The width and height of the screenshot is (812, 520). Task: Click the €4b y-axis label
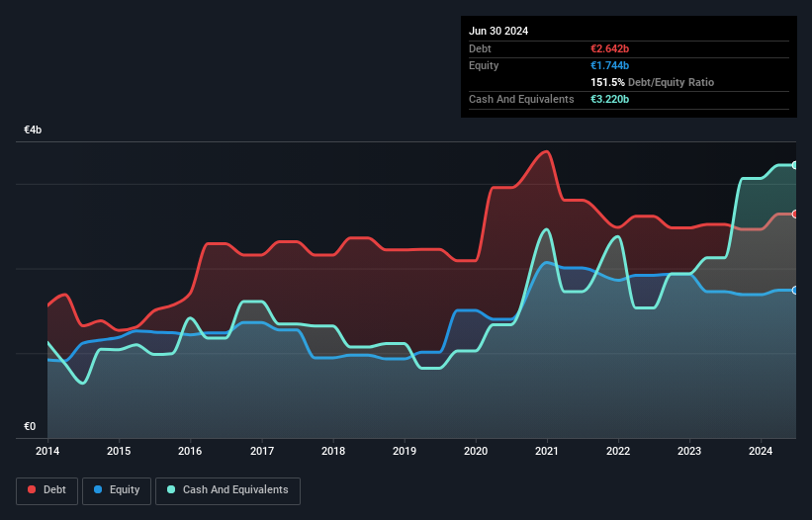33,130
